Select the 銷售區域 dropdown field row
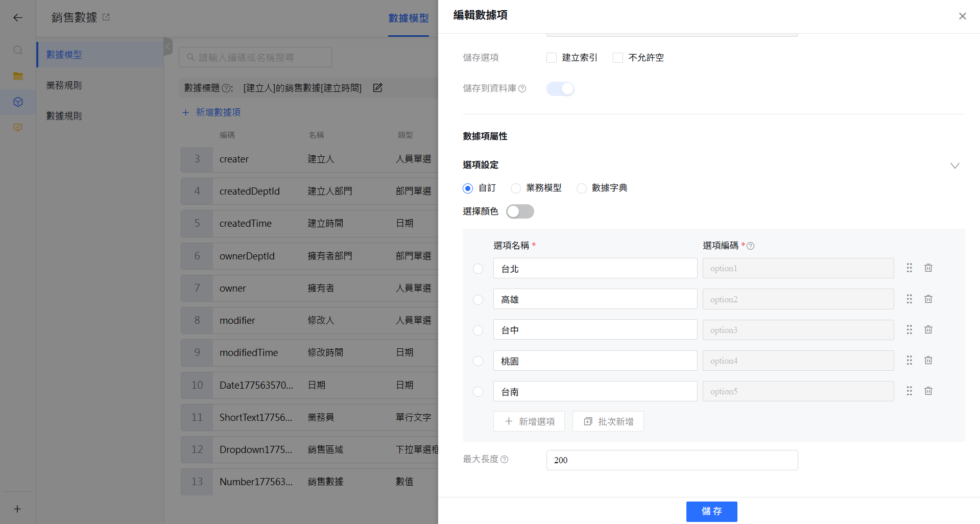Screen dimensions: 980x524 [309, 449]
